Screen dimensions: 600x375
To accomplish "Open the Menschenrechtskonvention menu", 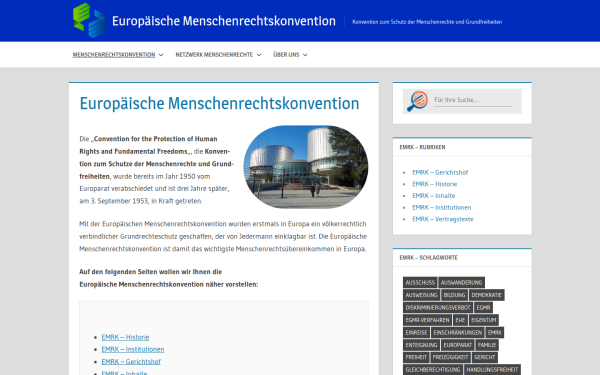I will pos(114,55).
